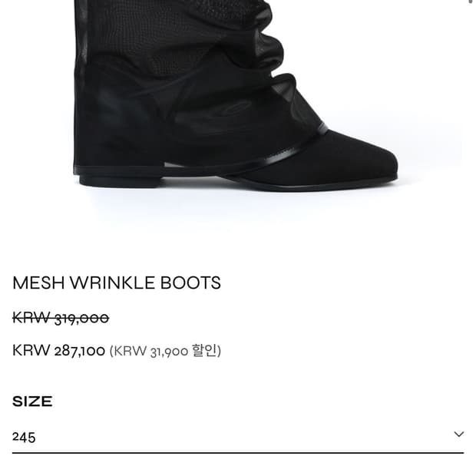Click the crossed-out price KRW 319,000
This screenshot has width=476, height=476.
[x=61, y=318]
